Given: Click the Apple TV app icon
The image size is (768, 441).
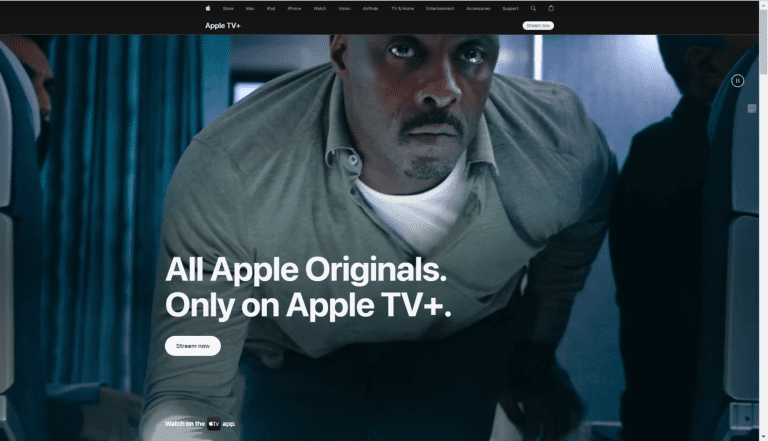Looking at the screenshot, I should tap(214, 424).
